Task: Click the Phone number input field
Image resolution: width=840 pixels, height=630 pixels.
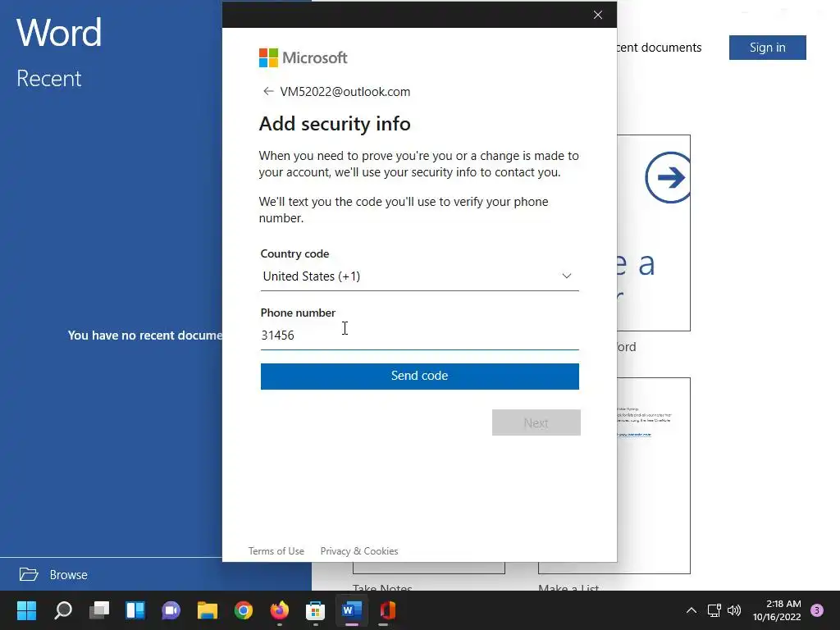Action: [419, 336]
